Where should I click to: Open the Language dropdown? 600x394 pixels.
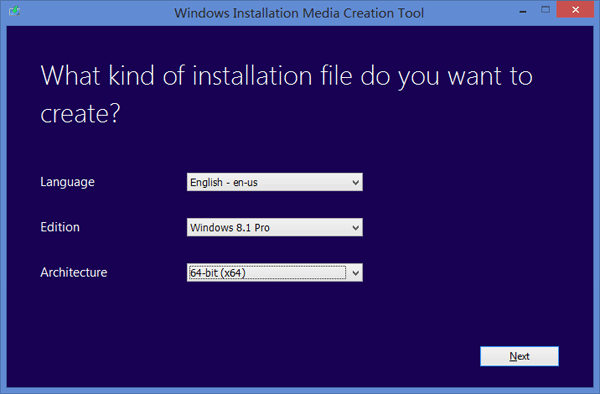coord(274,182)
